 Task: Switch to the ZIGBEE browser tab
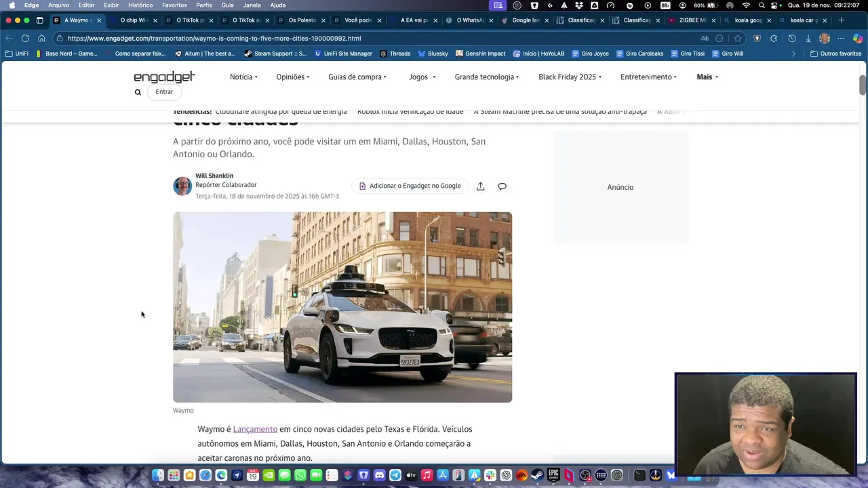coord(691,20)
